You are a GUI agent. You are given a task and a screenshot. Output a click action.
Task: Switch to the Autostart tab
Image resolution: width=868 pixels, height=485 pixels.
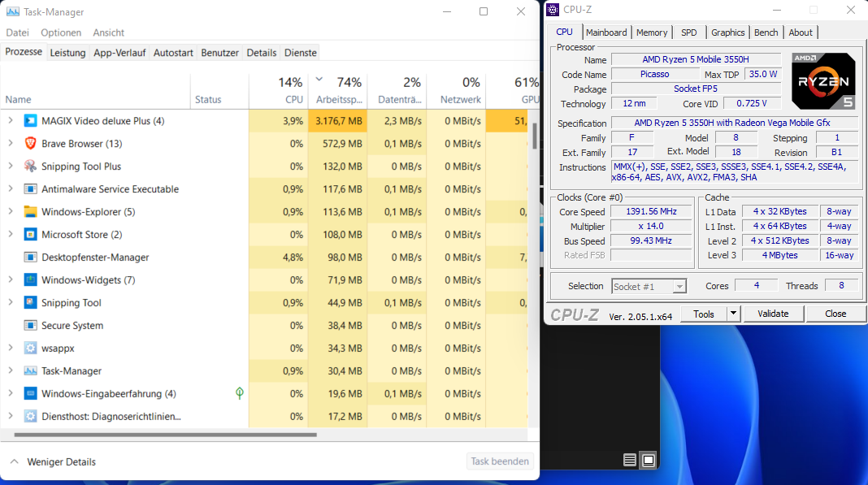click(x=173, y=53)
